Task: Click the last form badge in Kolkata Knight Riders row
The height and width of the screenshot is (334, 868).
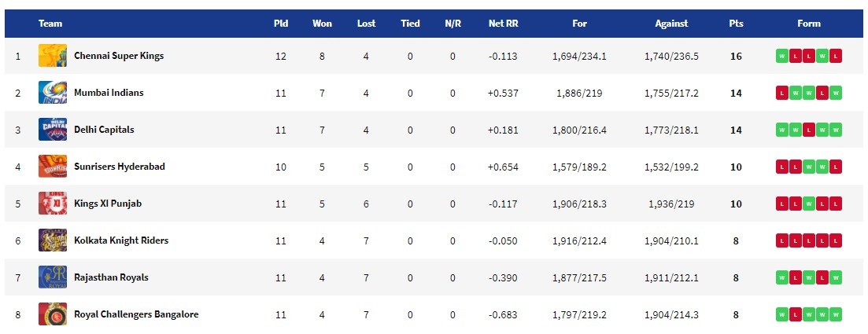Action: point(835,240)
